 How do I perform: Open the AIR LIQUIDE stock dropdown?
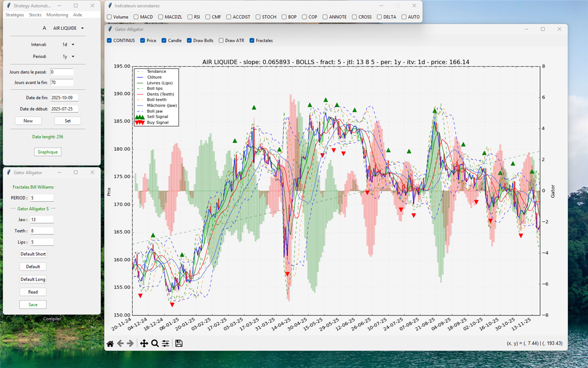pyautogui.click(x=68, y=28)
